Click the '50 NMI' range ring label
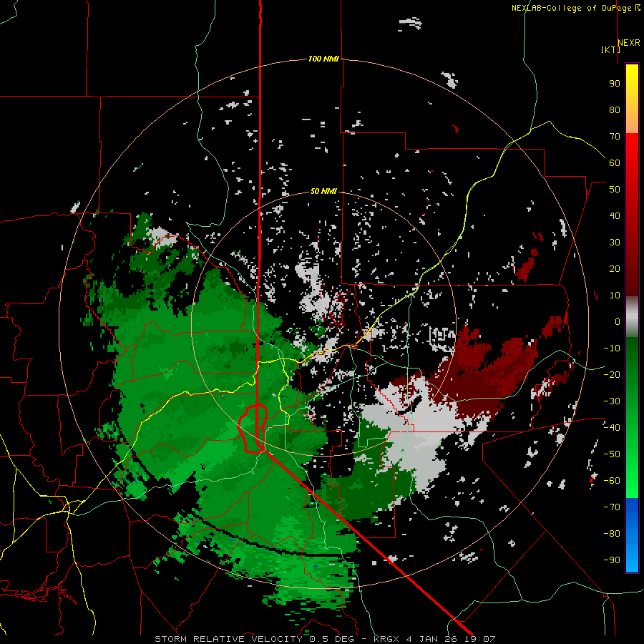 click(323, 191)
